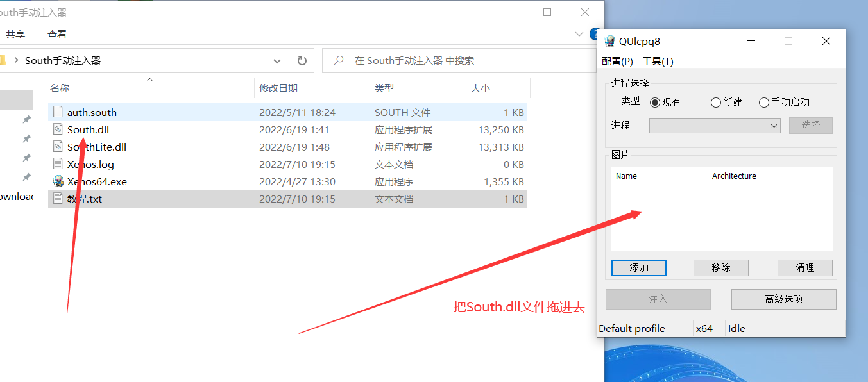This screenshot has width=868, height=382.
Task: Click the 高级选项 button
Action: pos(784,299)
